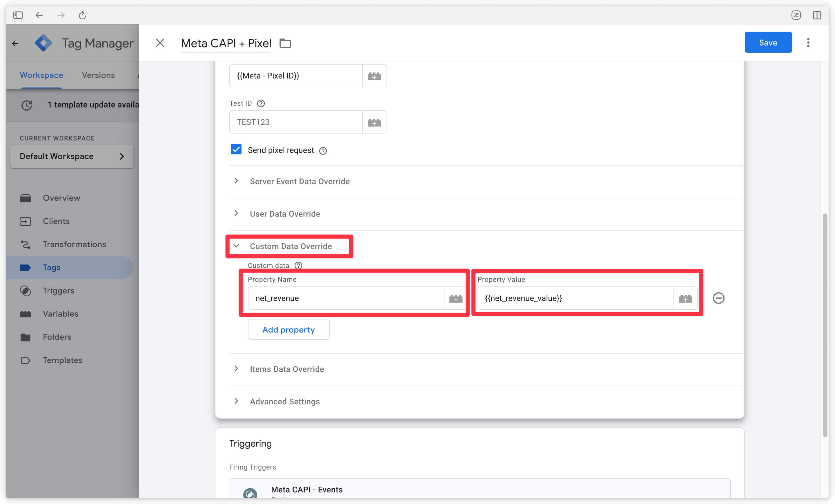Toggle Send pixel request checkbox
The image size is (835, 504).
[236, 150]
